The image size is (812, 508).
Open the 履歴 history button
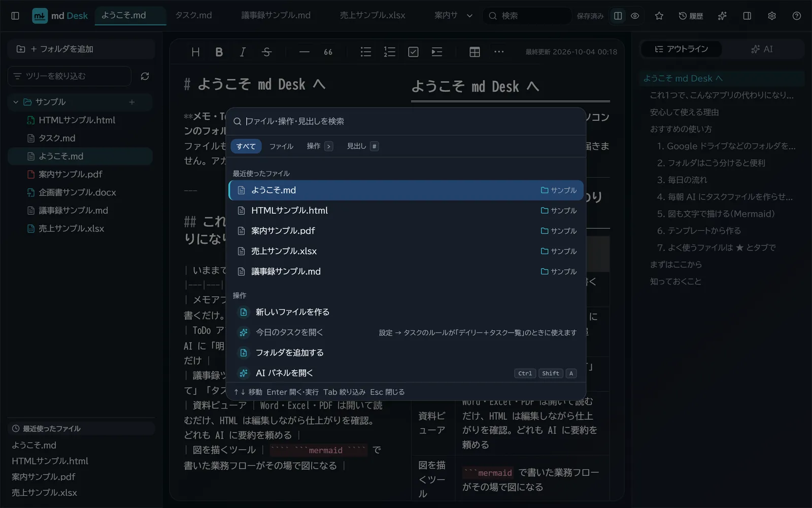[x=691, y=16]
